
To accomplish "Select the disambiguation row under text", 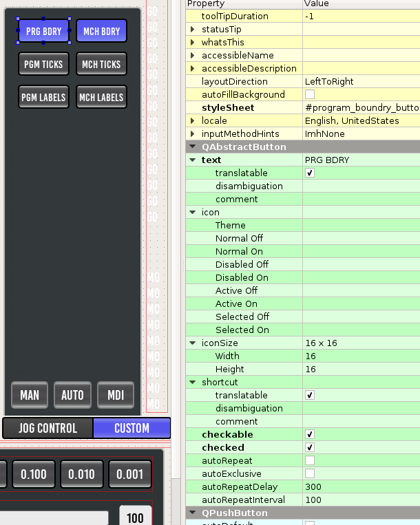I will [303, 186].
